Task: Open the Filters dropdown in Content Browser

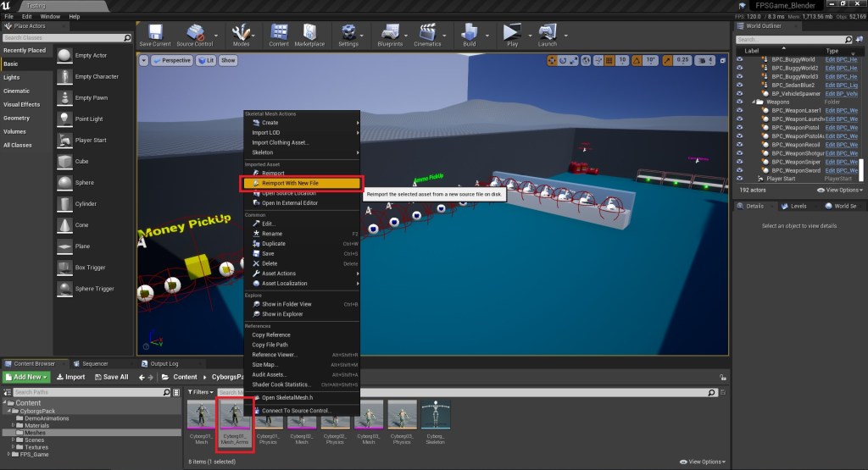Action: click(x=201, y=392)
